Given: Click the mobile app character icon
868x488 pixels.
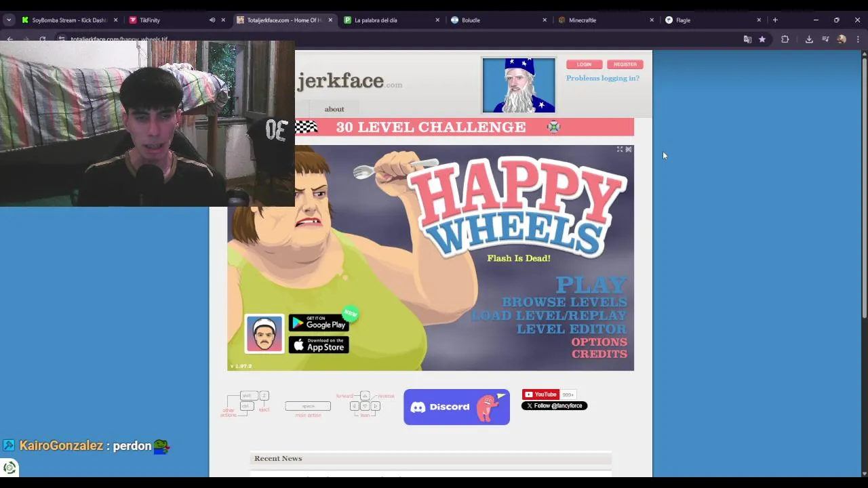Looking at the screenshot, I should click(264, 333).
